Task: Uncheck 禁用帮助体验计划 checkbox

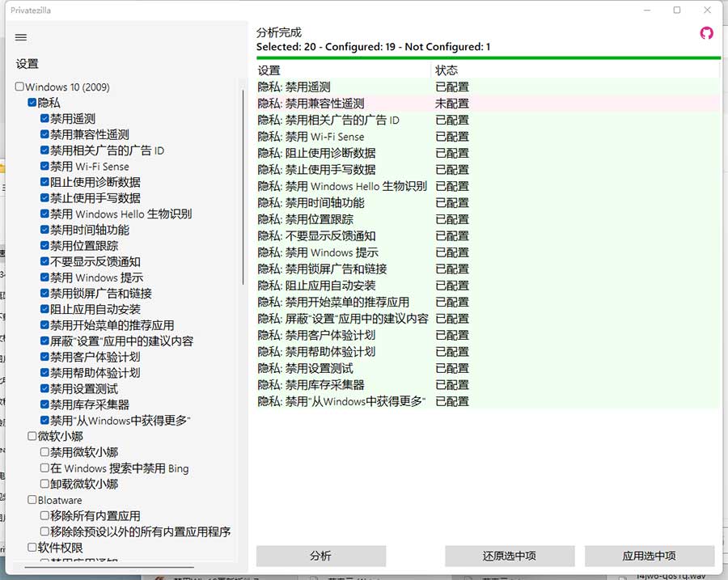Action: click(x=44, y=372)
